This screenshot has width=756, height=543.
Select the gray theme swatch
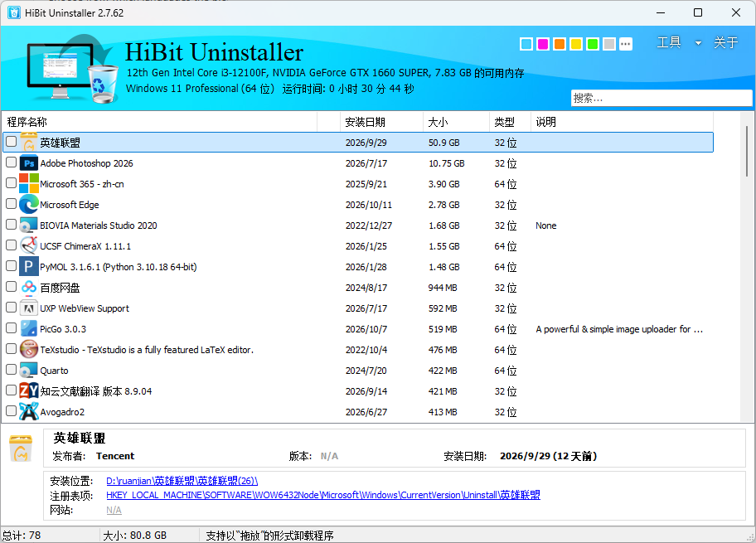(x=609, y=44)
